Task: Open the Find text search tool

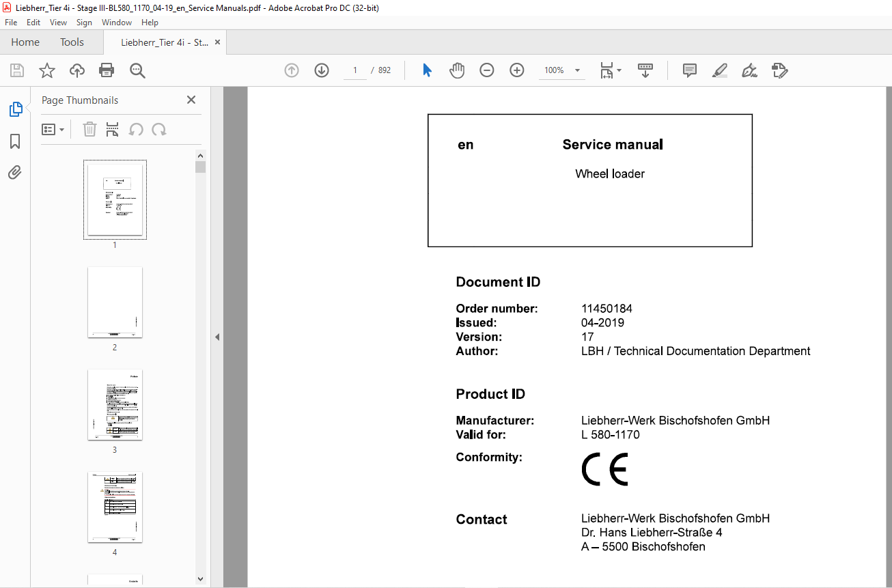Action: [138, 70]
